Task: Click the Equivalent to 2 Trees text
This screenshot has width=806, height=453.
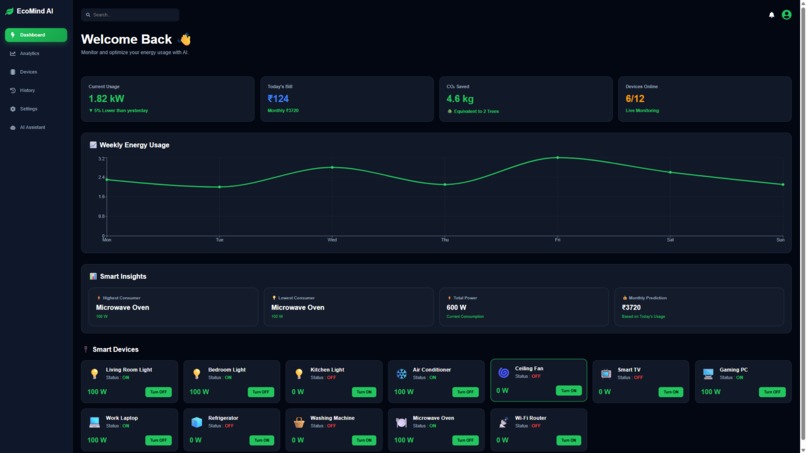Action: pyautogui.click(x=476, y=111)
